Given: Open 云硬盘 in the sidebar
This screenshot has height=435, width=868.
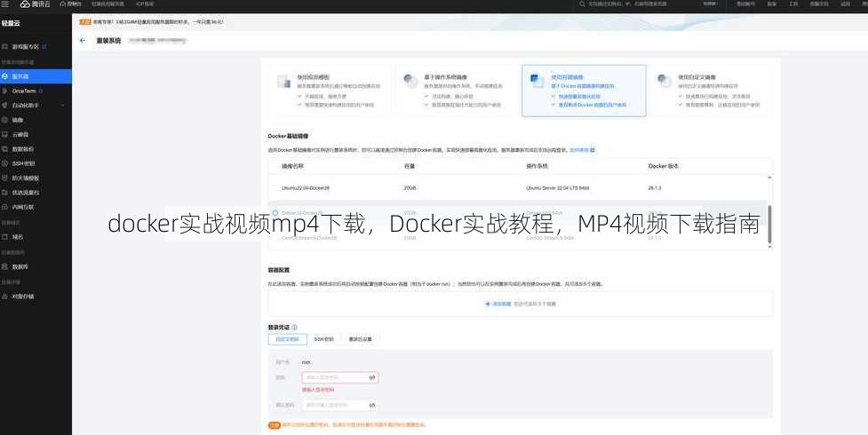Looking at the screenshot, I should click(20, 134).
